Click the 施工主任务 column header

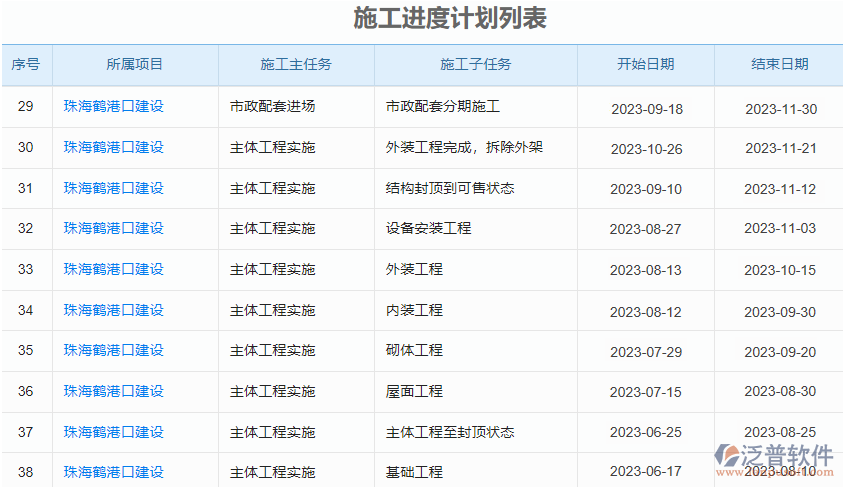(x=296, y=65)
